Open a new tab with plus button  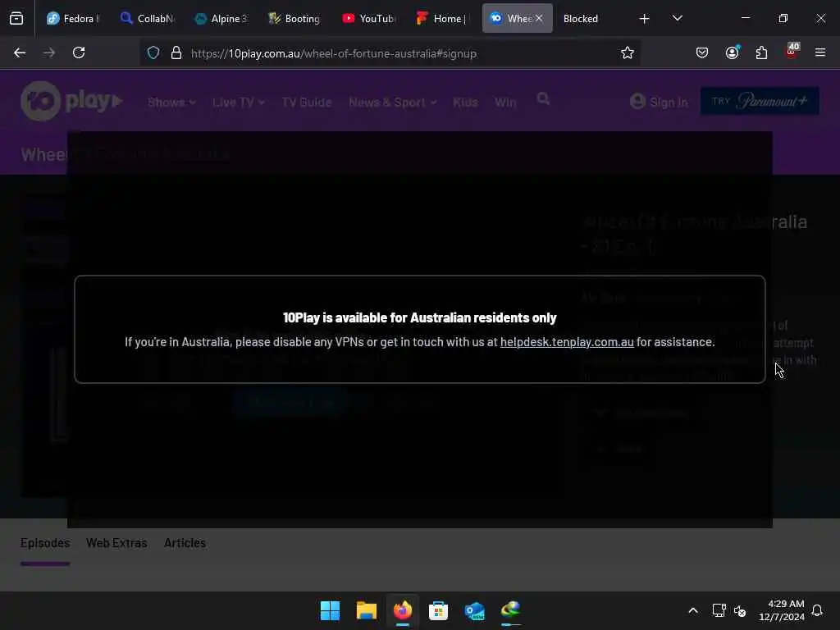pos(645,19)
